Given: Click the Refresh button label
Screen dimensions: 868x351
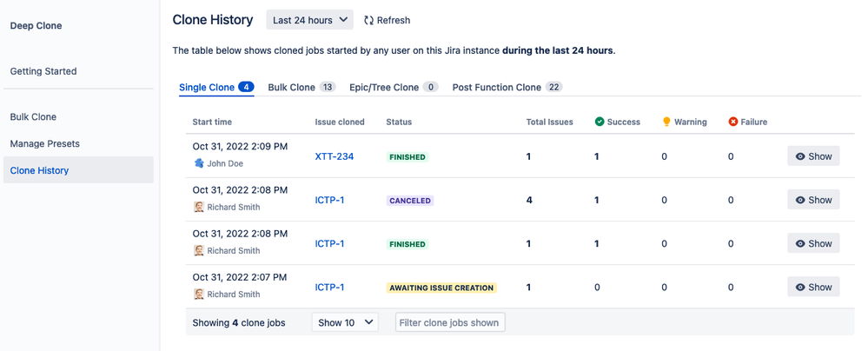Looking at the screenshot, I should click(394, 20).
